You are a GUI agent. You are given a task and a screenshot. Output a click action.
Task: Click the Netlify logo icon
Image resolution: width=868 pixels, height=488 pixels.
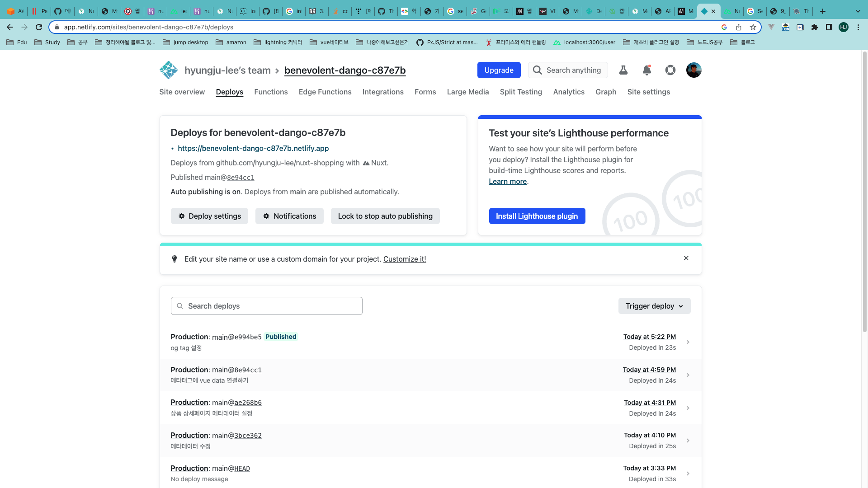(169, 70)
